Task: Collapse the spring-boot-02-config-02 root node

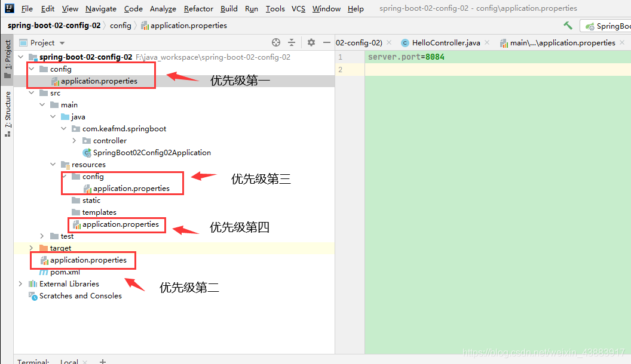Action: 21,57
